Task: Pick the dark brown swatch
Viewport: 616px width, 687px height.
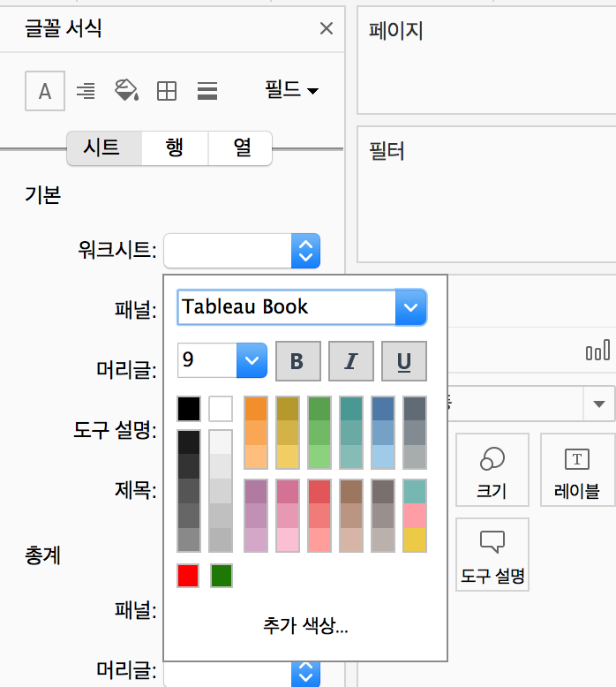Action: (351, 492)
